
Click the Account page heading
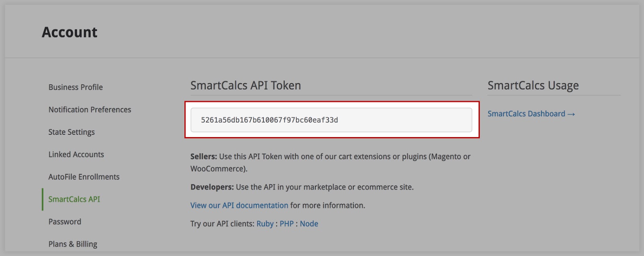tap(70, 32)
